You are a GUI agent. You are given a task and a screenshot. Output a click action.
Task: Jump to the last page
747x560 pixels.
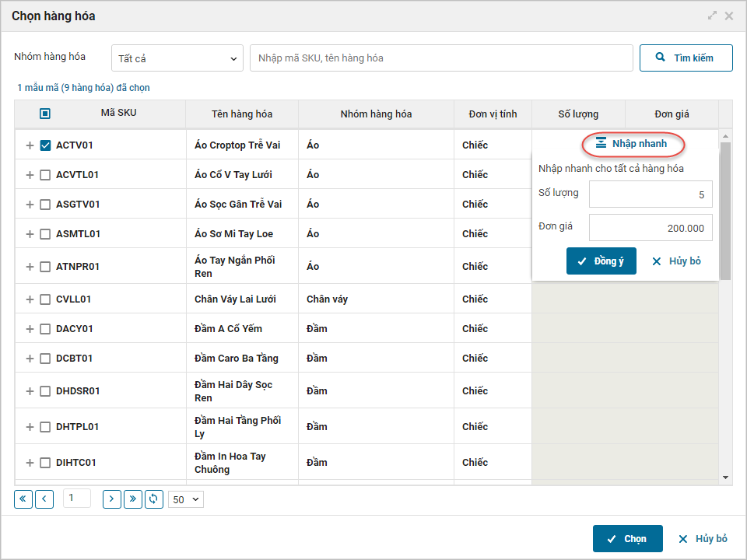click(x=133, y=499)
